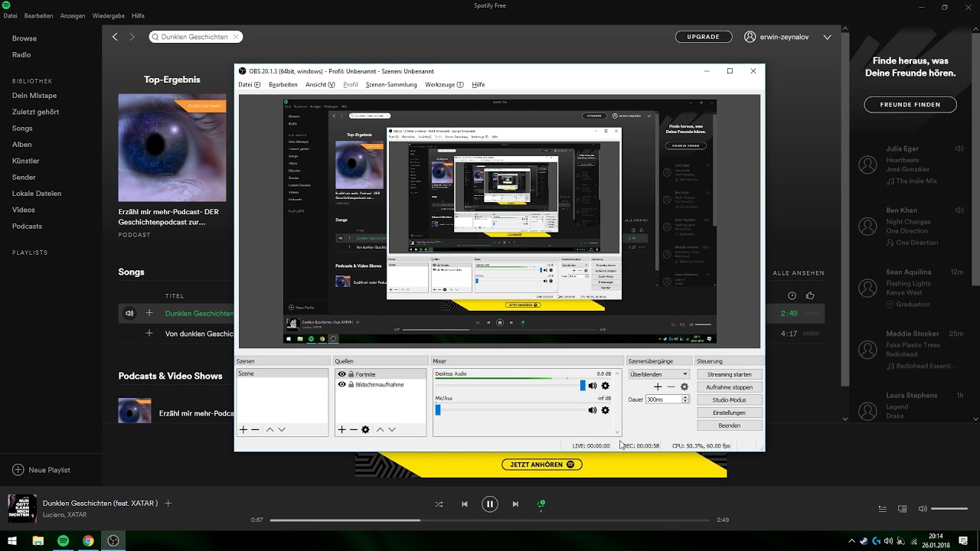Toggle repeat in Spotify player
980x551 pixels.
click(541, 504)
